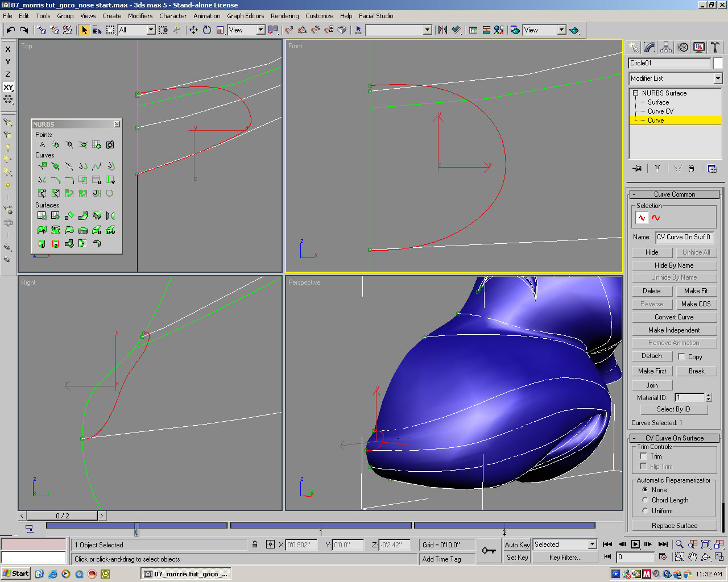Click the Remove Modifier trash icon
The width and height of the screenshot is (728, 582).
coord(691,168)
